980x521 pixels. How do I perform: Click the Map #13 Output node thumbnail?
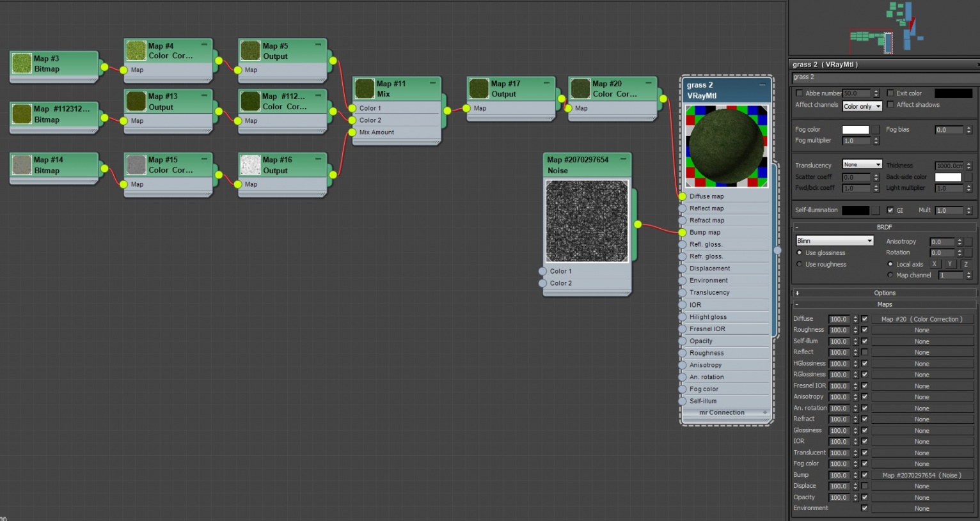136,101
